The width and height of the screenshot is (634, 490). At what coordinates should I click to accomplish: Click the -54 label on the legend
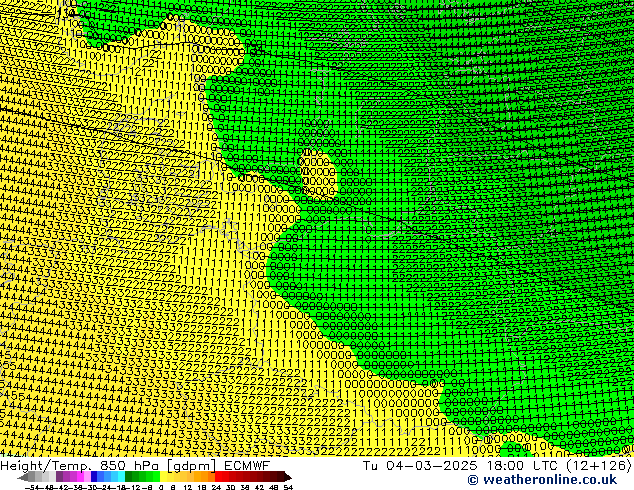click(32, 487)
